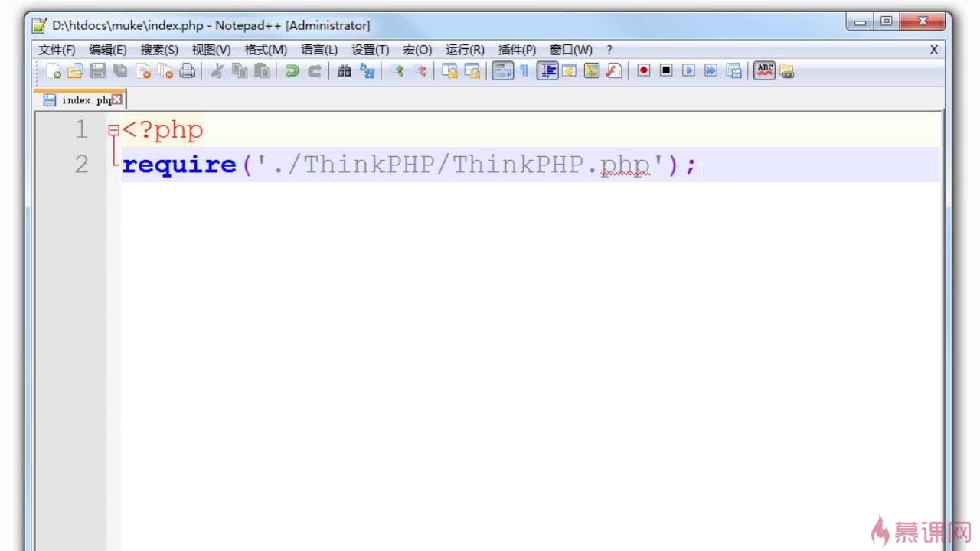Toggle ABC spell check in the toolbar
This screenshot has height=551, width=980.
click(x=764, y=71)
